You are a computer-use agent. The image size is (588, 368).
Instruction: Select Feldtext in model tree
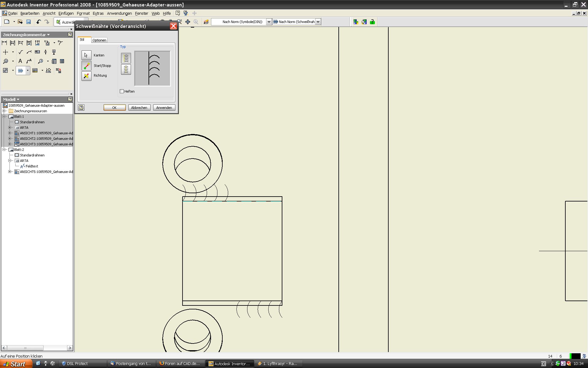32,166
